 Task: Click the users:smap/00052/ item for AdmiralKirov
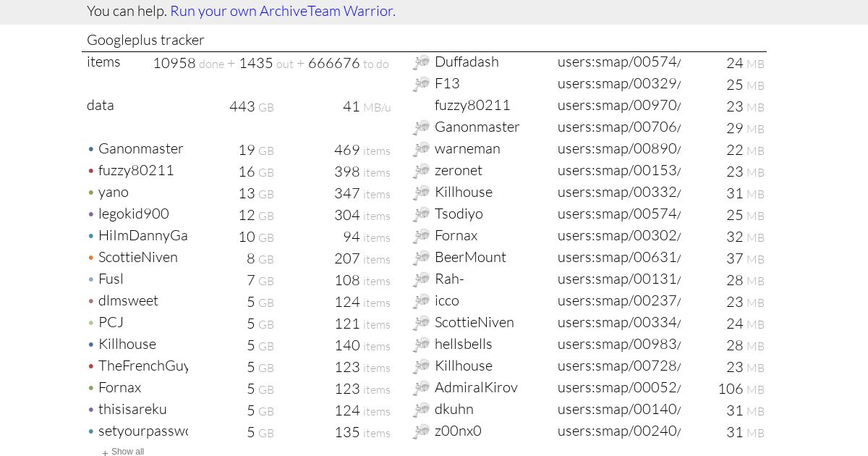tap(619, 387)
